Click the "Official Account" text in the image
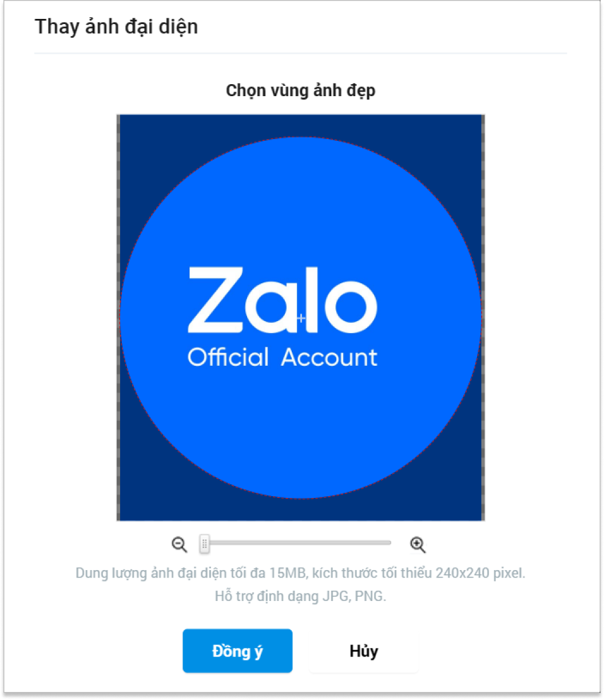The image size is (604, 700). pos(283,358)
